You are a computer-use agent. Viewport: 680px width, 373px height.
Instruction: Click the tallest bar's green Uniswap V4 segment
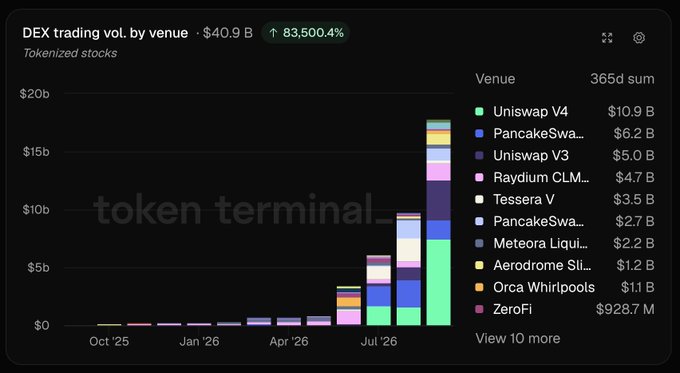point(438,282)
